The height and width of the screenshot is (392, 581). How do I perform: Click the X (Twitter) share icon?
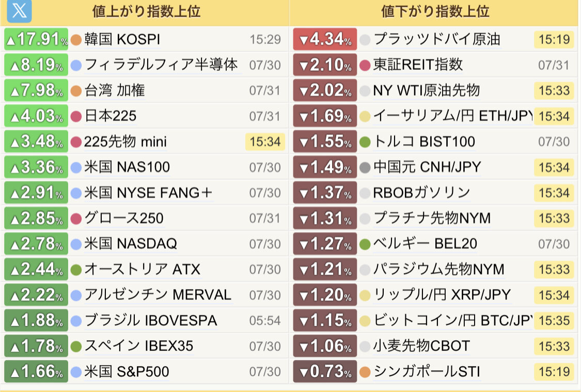19,11
